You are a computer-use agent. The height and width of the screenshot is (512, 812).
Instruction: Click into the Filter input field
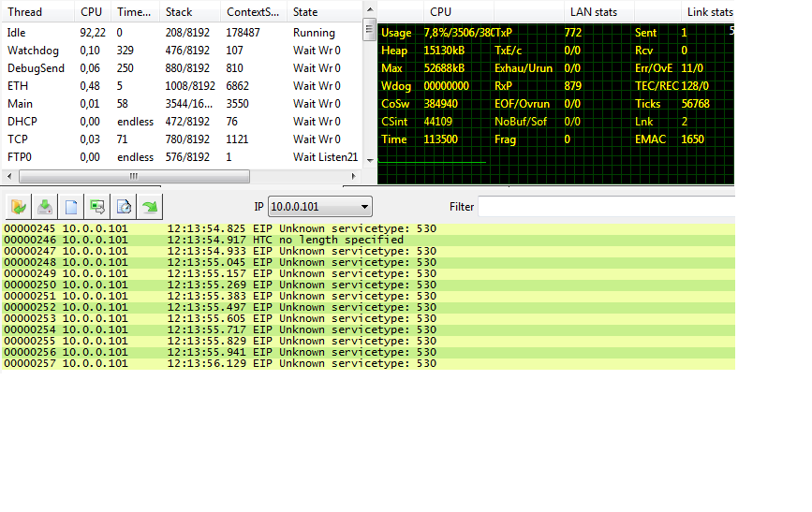point(606,207)
